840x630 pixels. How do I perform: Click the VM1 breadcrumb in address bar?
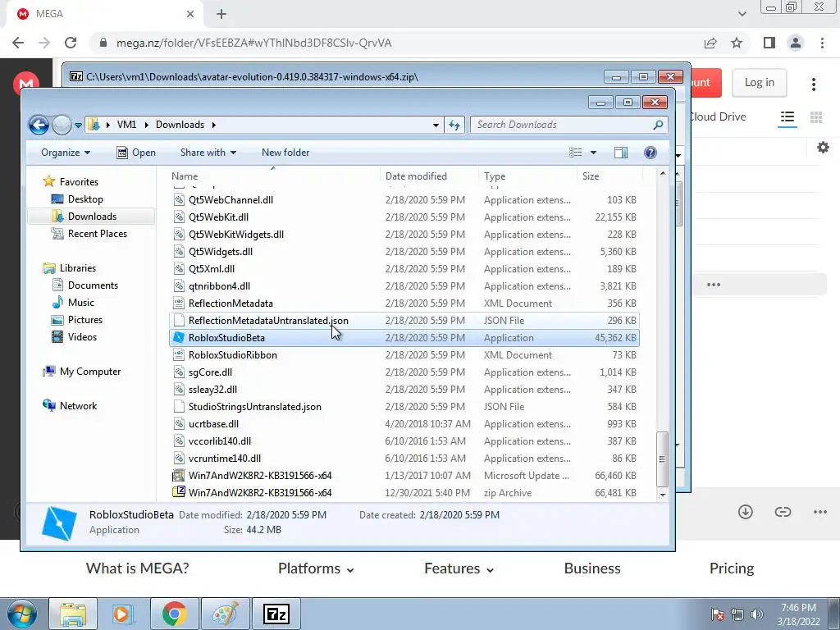coord(126,125)
